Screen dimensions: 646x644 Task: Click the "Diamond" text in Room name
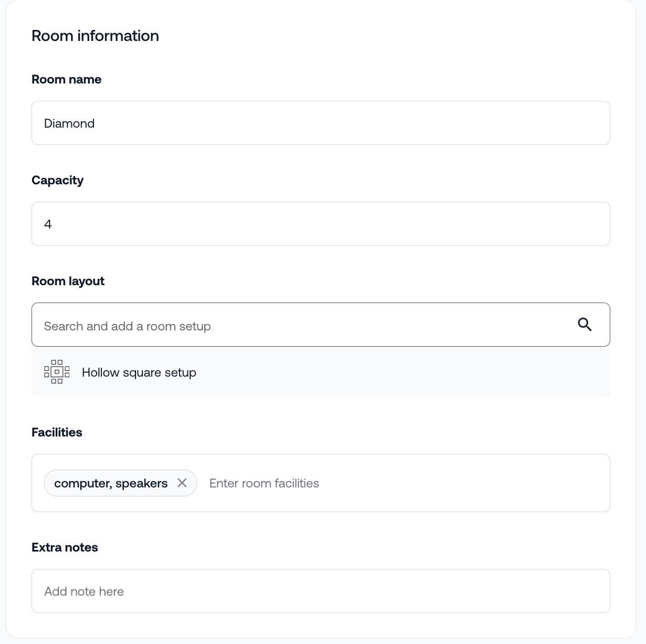69,123
